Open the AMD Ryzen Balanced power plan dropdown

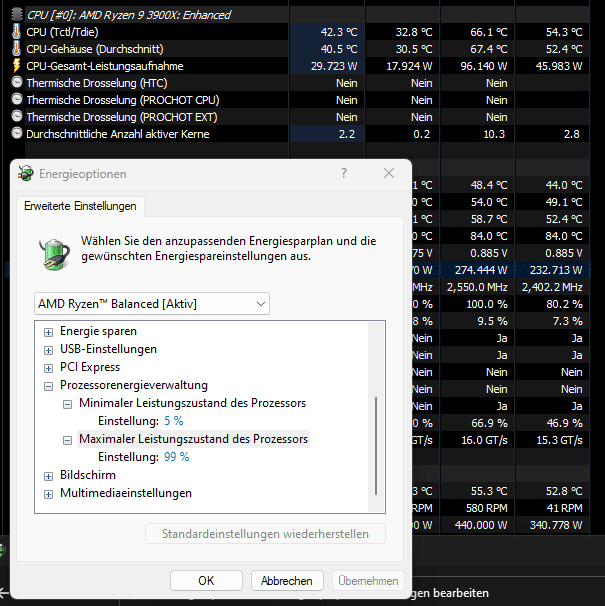pos(152,303)
